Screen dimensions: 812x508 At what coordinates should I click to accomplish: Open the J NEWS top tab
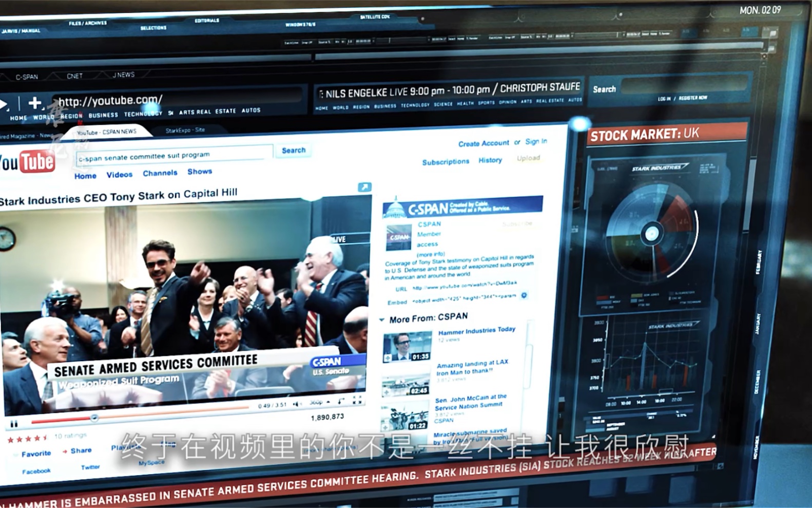[x=124, y=75]
